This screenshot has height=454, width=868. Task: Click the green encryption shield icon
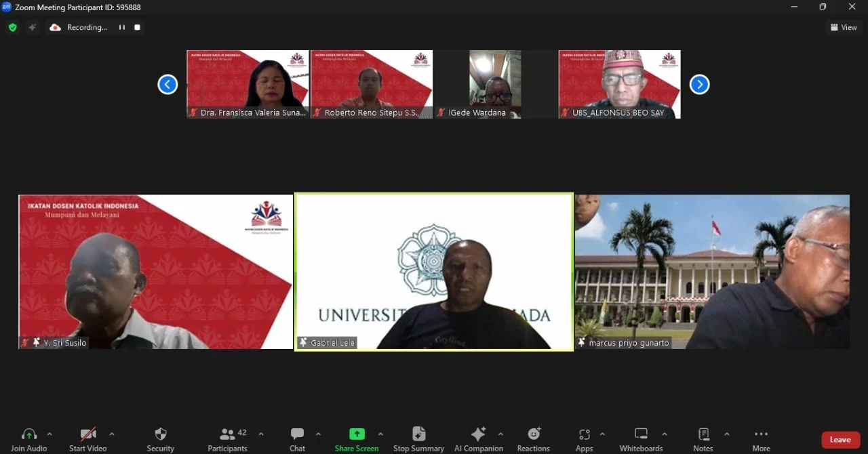click(12, 28)
